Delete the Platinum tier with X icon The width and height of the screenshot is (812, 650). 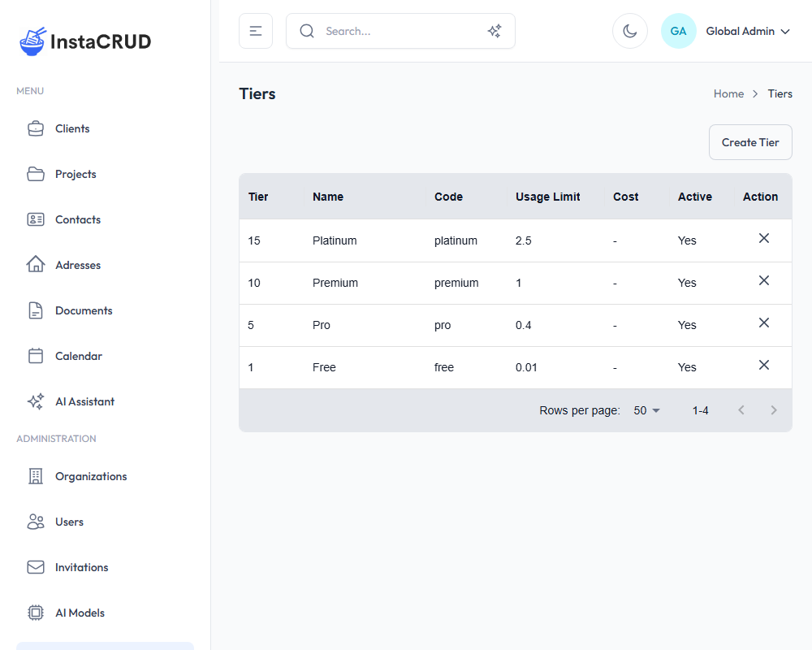[x=763, y=239]
